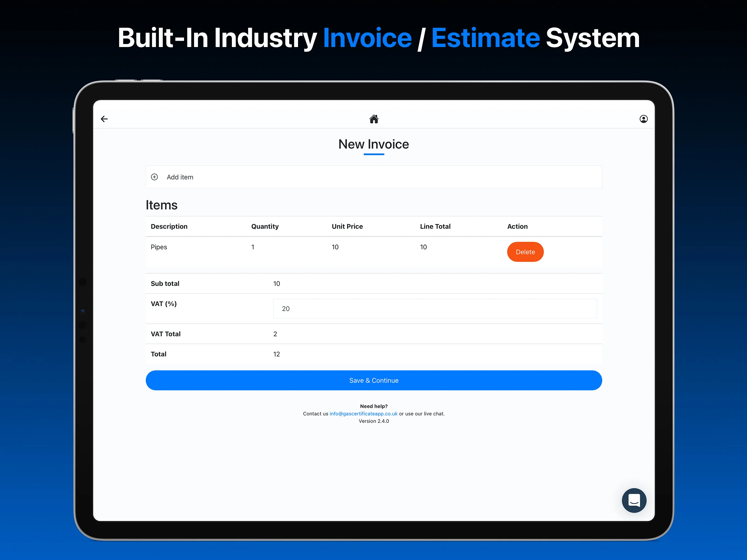
Task: Click the Line Total column header
Action: (x=435, y=226)
